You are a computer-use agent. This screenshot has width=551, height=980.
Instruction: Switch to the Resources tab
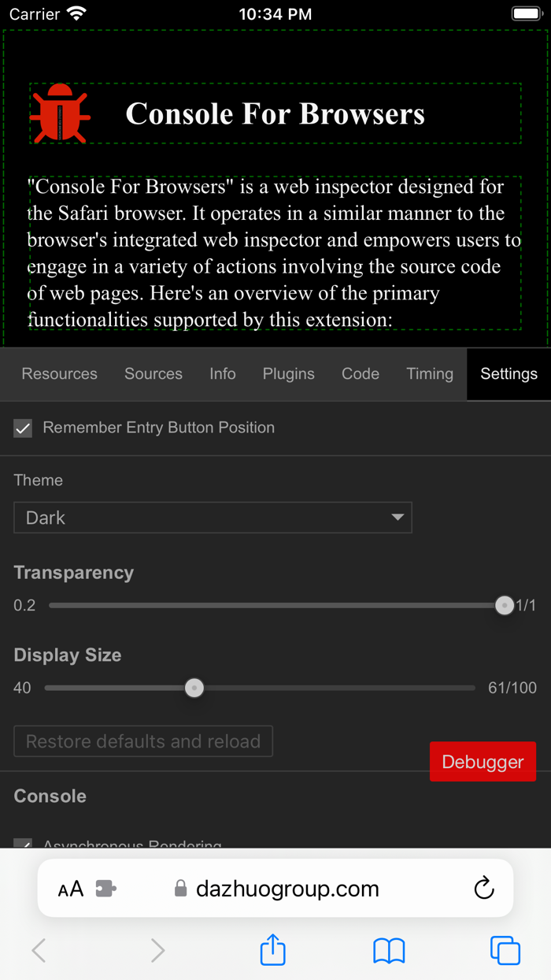[x=59, y=374]
